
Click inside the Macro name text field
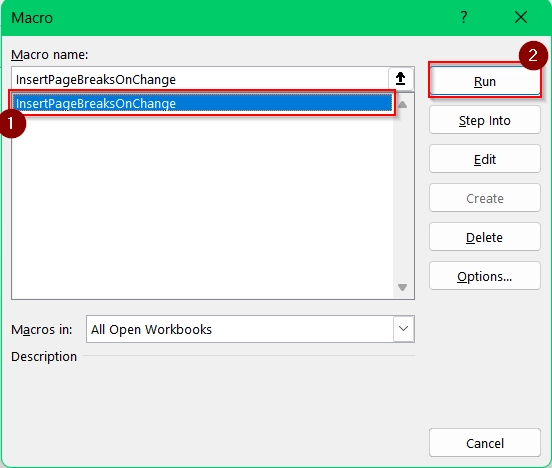pos(200,79)
